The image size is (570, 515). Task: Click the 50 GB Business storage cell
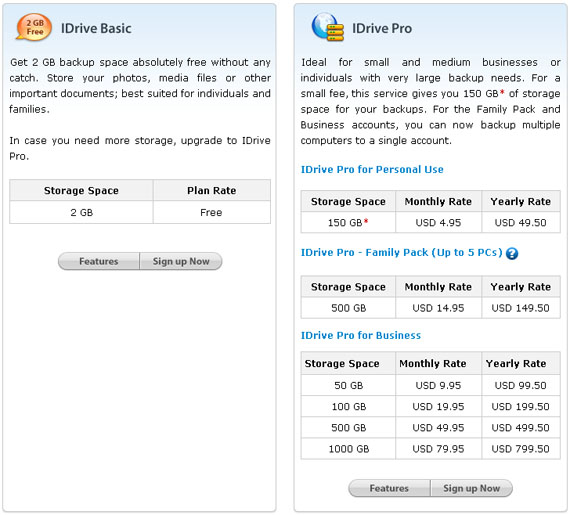pos(348,385)
